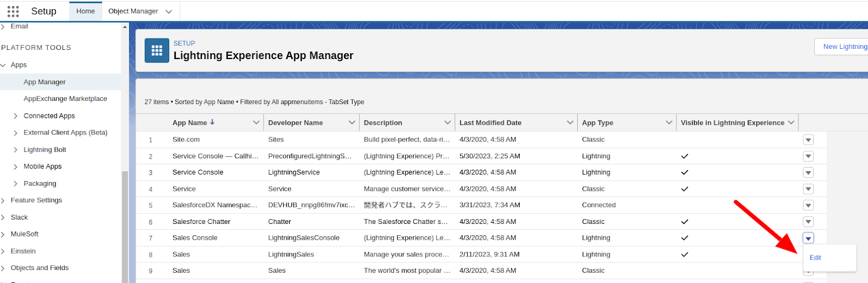868x283 pixels.
Task: Sort by Last Modified Date column
Action: (x=490, y=123)
